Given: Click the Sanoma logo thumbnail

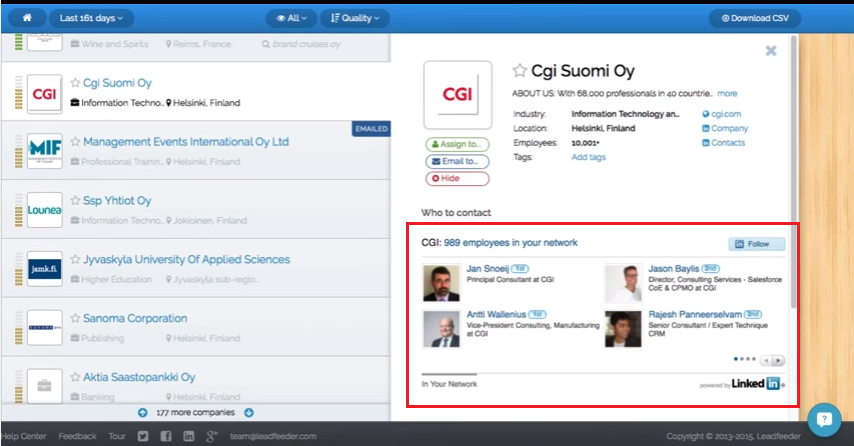Looking at the screenshot, I should (x=45, y=327).
